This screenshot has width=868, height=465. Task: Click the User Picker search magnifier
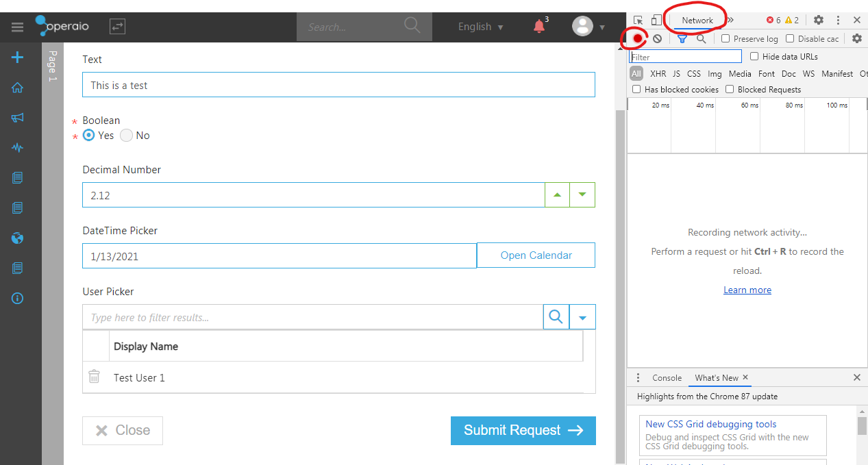(556, 317)
